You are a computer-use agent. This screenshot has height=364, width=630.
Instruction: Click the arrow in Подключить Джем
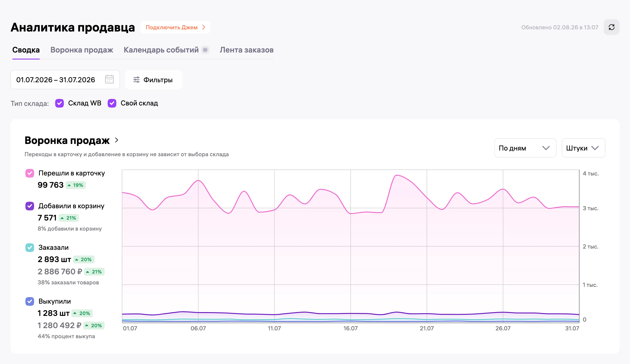204,27
